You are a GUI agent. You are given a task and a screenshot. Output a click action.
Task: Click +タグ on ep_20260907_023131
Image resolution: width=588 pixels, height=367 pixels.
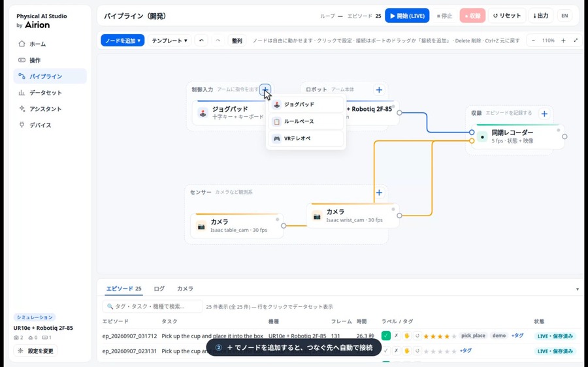[x=466, y=351]
